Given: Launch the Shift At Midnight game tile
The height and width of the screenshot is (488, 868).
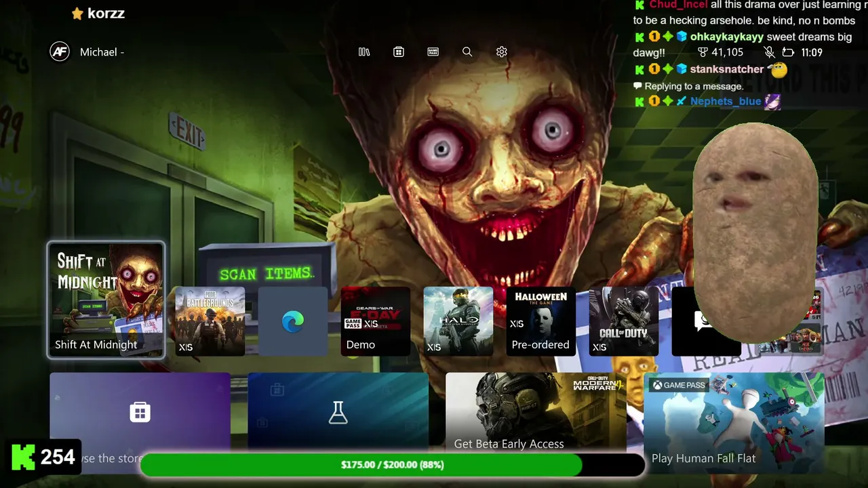Looking at the screenshot, I should click(106, 300).
